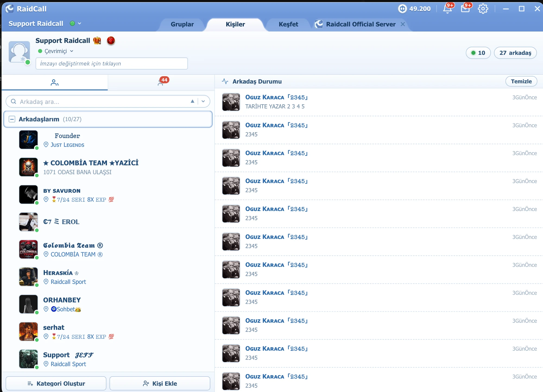Open the 7/24 SERI 8X EXP link under serhat
The image size is (543, 392).
83,337
